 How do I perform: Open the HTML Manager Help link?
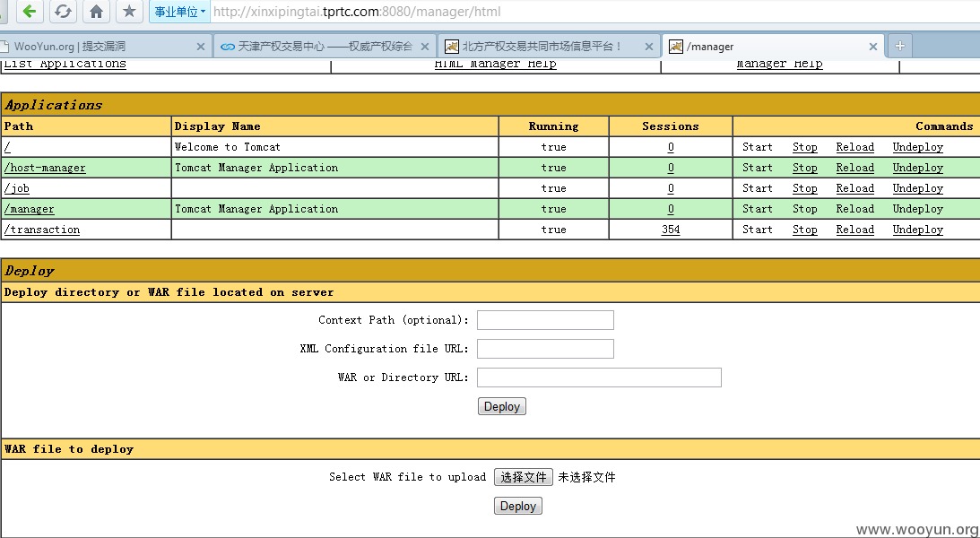pyautogui.click(x=496, y=64)
